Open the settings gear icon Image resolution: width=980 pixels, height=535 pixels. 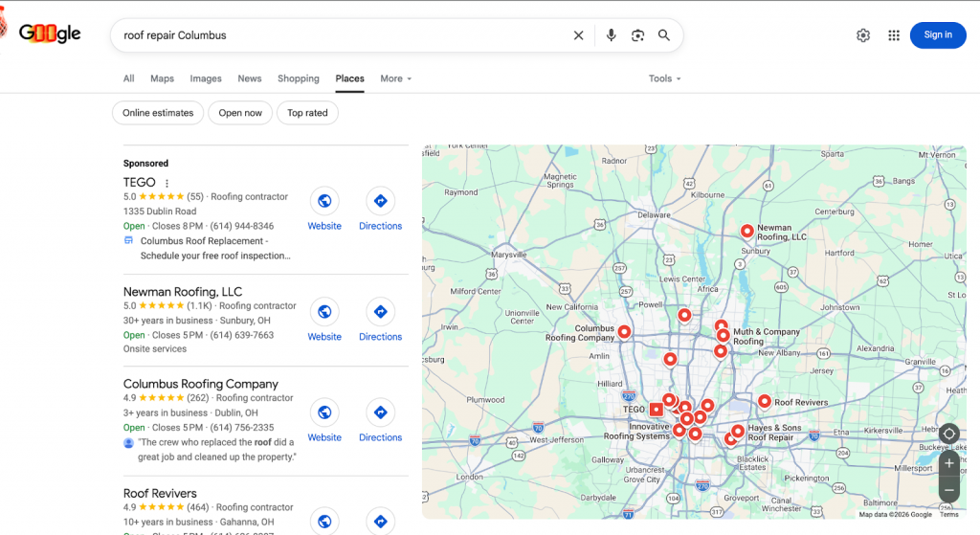click(863, 35)
